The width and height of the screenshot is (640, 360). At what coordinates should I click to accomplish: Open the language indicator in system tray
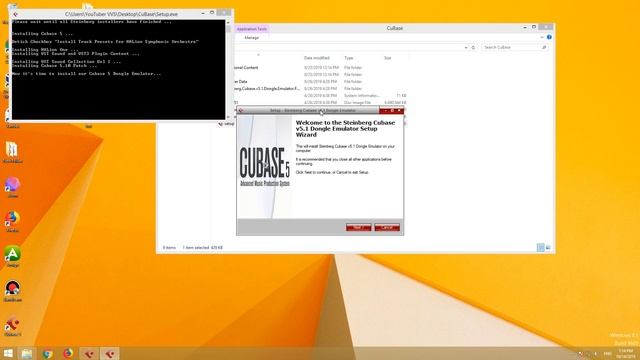607,353
